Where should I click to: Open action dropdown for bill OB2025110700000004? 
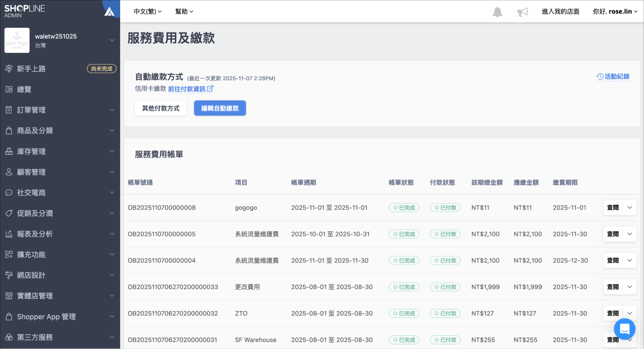[x=630, y=260]
